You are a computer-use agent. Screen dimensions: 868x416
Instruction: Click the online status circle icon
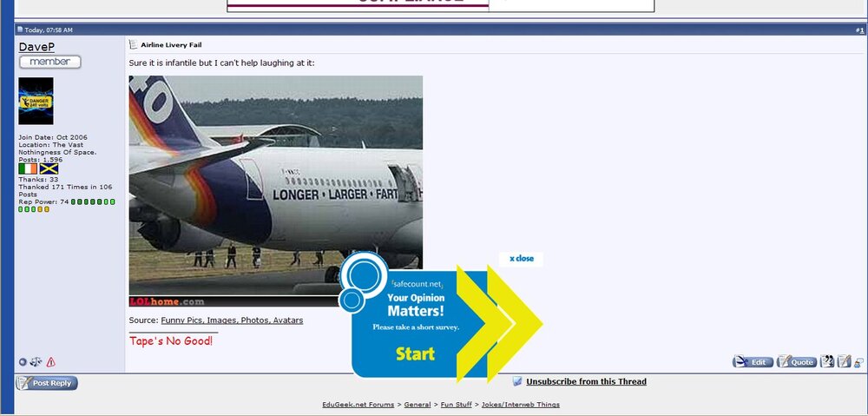tap(23, 361)
